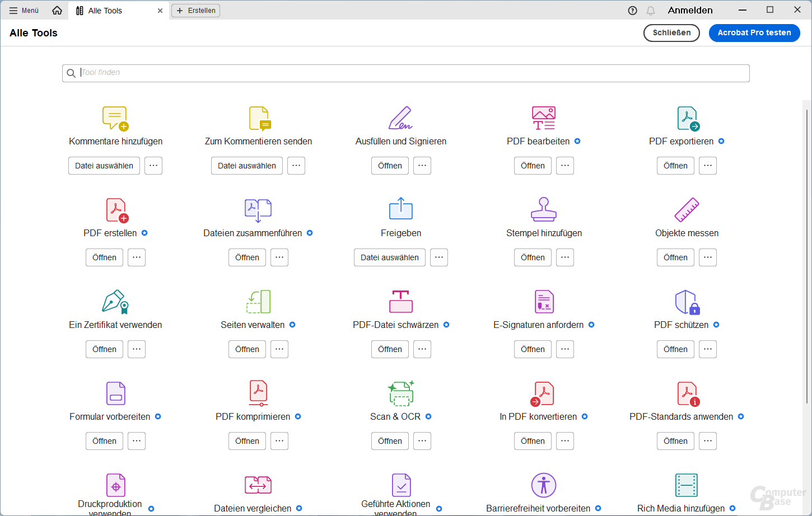This screenshot has height=516, width=812.
Task: Click the PDF exportieren tool icon
Action: coord(688,118)
